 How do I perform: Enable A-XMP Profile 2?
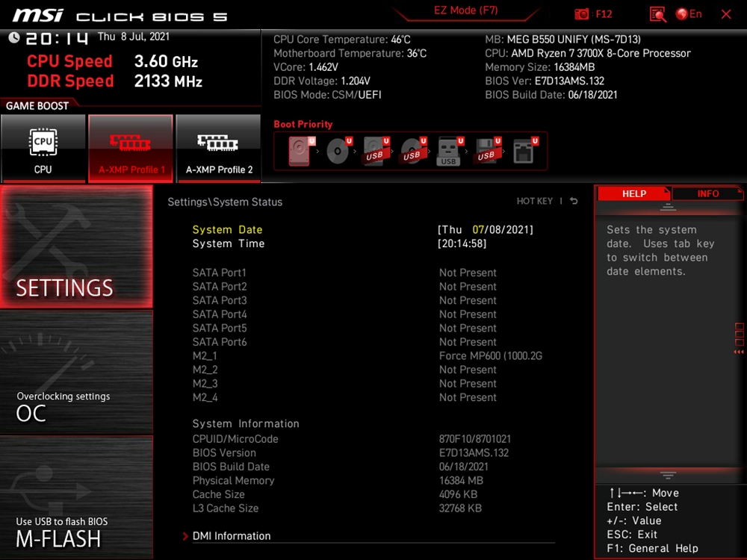click(219, 148)
